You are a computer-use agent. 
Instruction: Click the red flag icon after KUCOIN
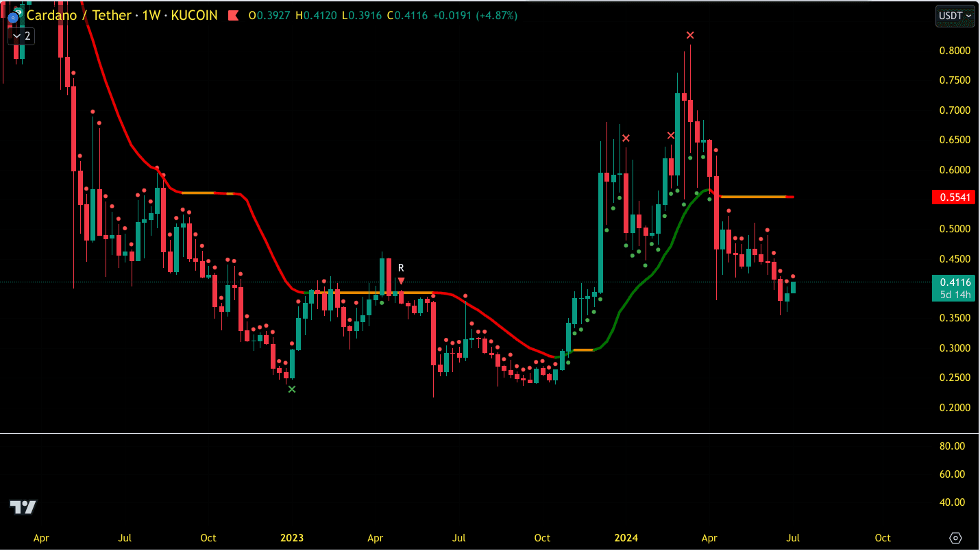tap(234, 15)
